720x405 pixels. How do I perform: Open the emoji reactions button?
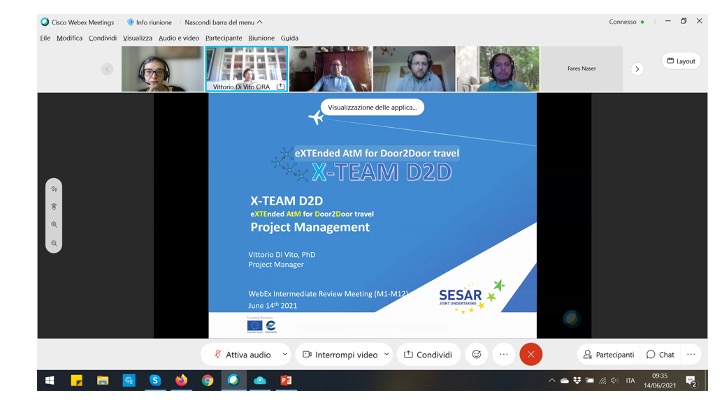(477, 354)
